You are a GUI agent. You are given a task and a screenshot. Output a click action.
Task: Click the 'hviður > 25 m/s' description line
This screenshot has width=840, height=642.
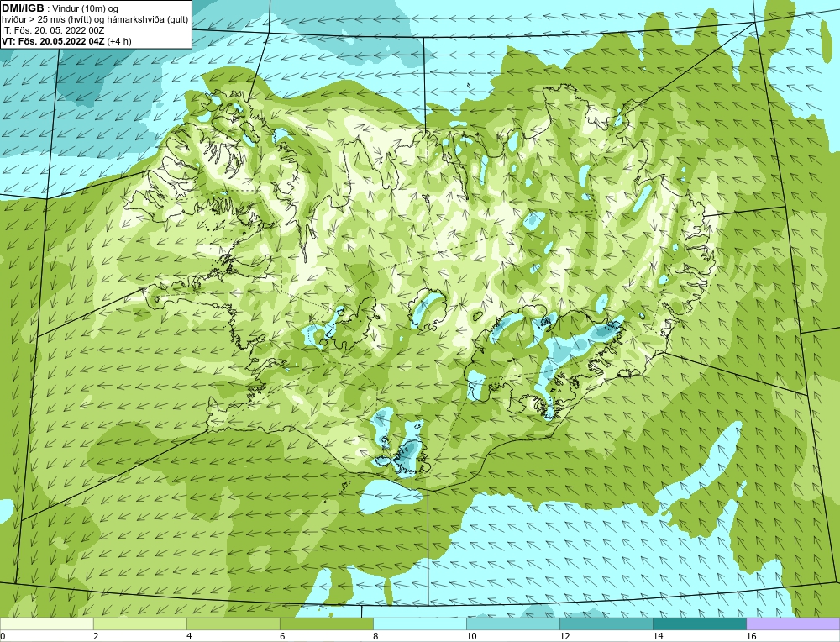point(95,19)
